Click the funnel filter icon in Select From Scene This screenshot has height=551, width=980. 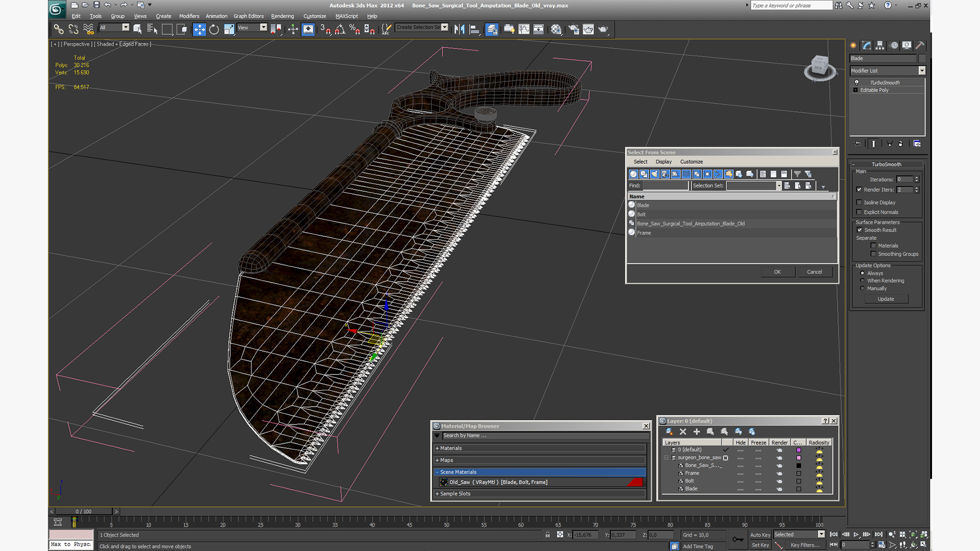797,174
